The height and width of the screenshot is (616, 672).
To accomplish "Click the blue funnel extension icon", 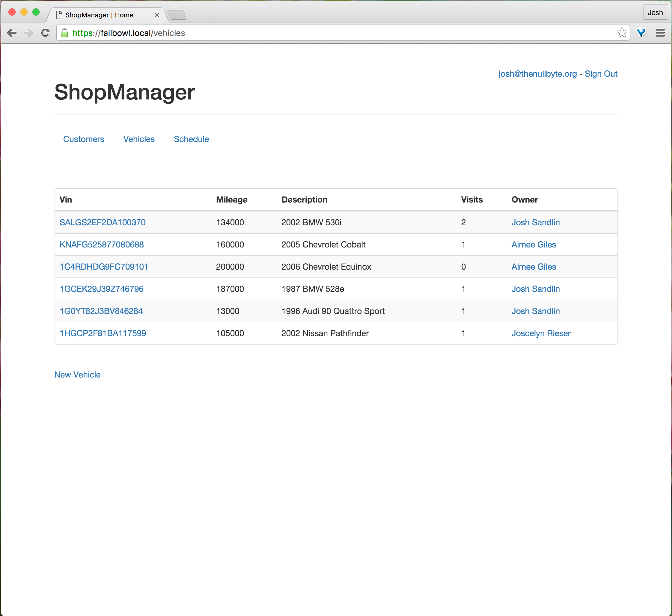I will pos(641,33).
